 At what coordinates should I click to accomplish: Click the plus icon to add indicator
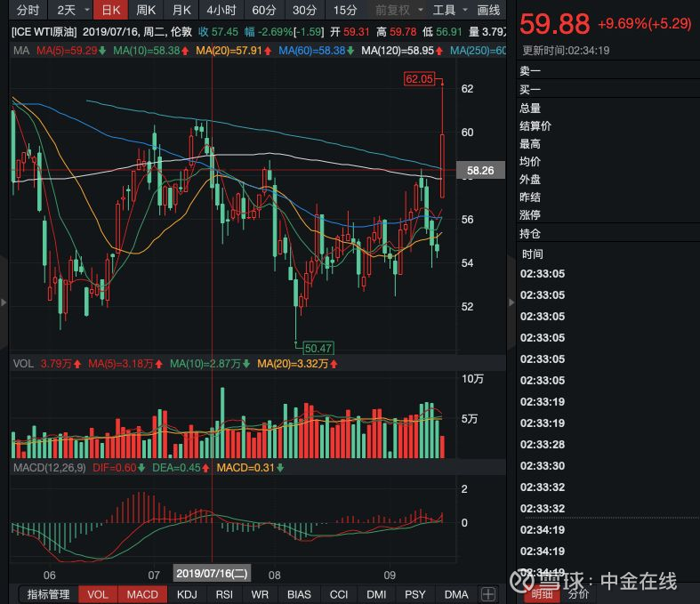point(488,594)
